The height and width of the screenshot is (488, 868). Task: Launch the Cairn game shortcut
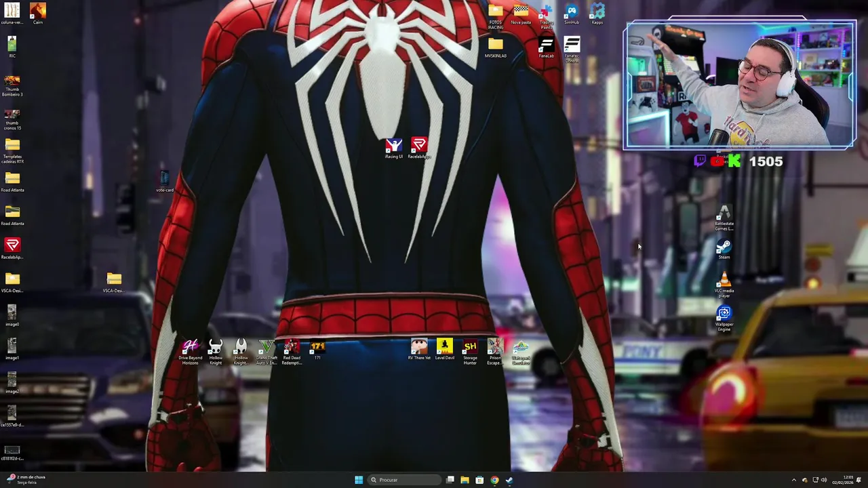(38, 14)
